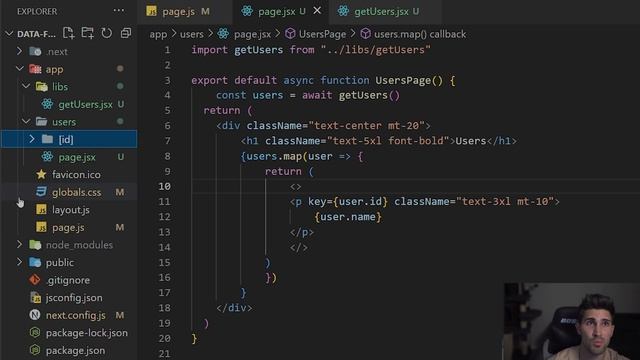This screenshot has width=640, height=360.
Task: Click the globals.css stylesheet icon
Action: click(41, 192)
